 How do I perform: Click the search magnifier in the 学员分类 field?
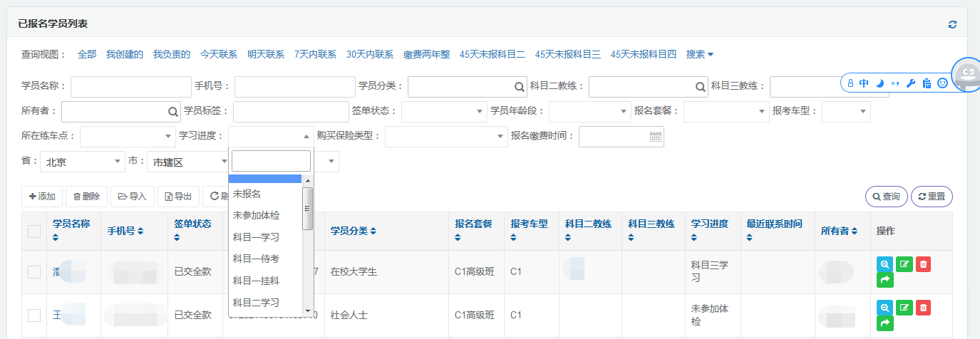[x=520, y=87]
